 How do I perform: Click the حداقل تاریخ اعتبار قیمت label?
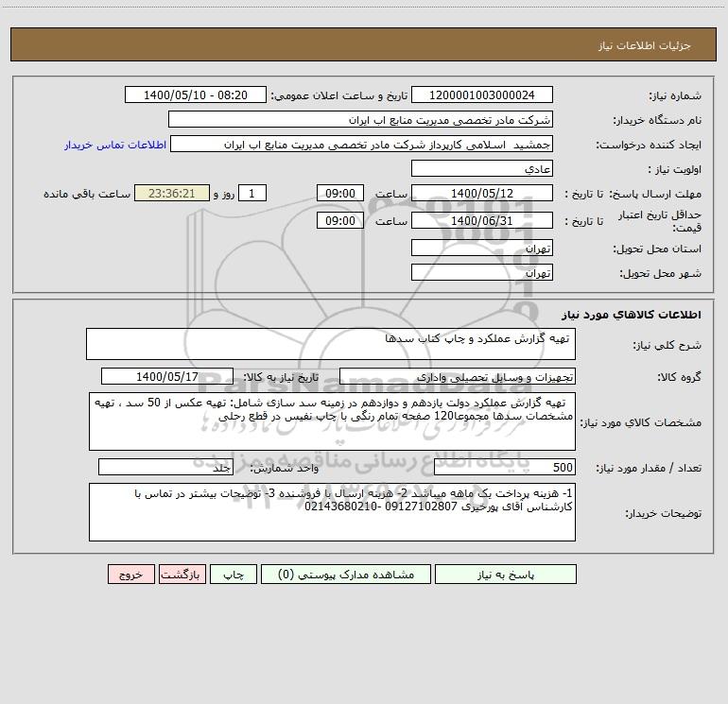pyautogui.click(x=660, y=221)
